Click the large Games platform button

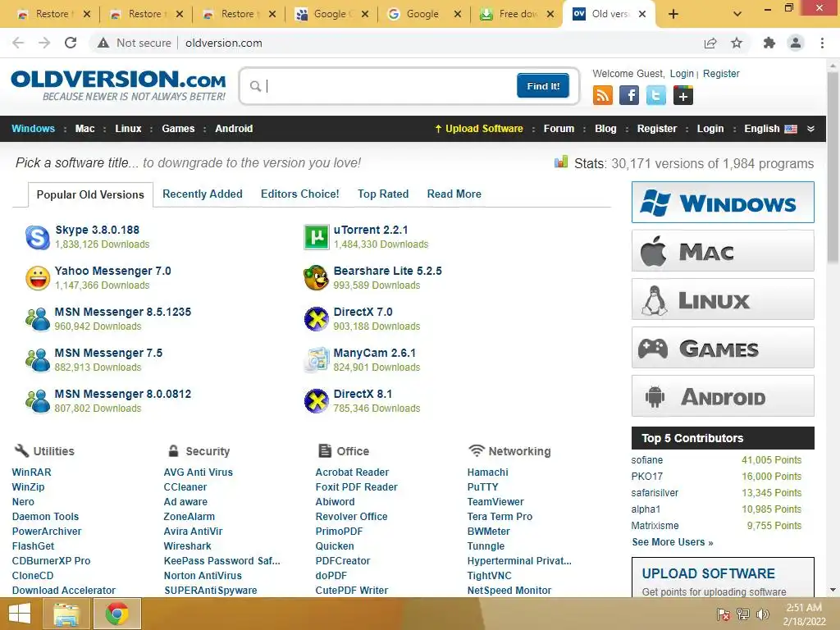(x=723, y=348)
